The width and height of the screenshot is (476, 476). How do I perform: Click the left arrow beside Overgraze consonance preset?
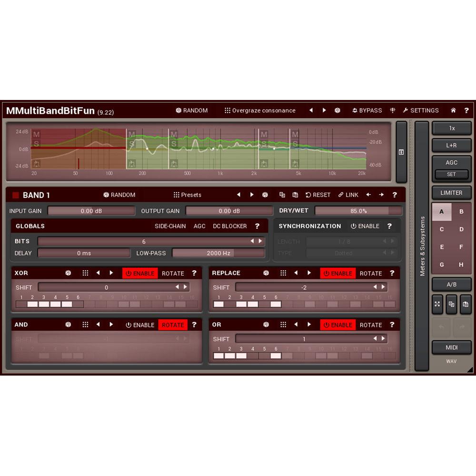tap(310, 110)
